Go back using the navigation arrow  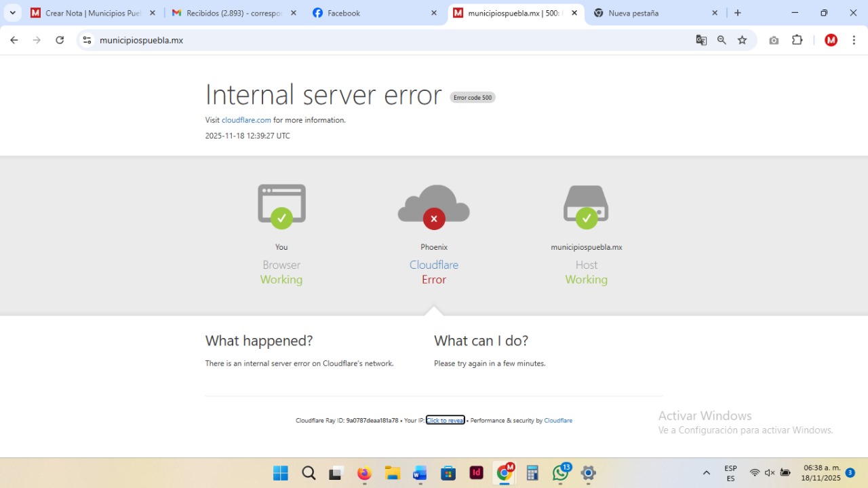(x=14, y=40)
